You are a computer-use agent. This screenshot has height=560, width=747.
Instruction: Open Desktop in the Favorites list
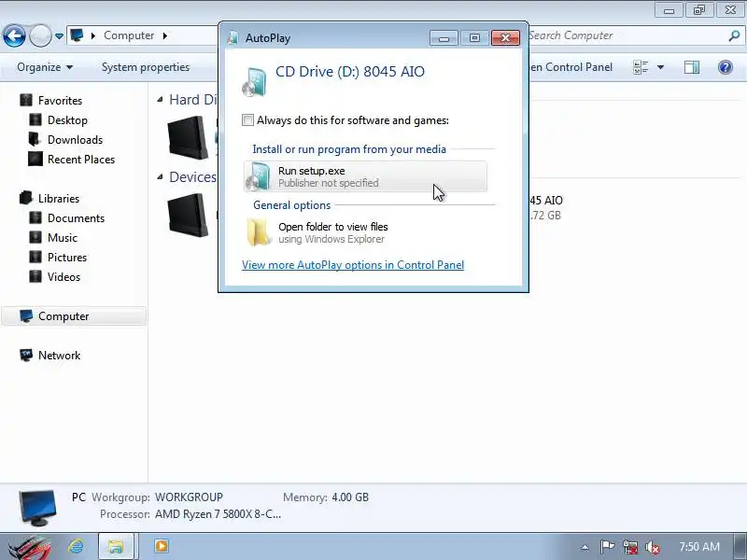click(67, 120)
